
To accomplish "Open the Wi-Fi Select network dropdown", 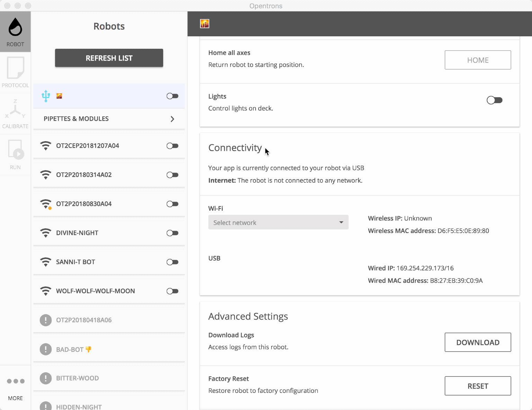I will tap(278, 222).
